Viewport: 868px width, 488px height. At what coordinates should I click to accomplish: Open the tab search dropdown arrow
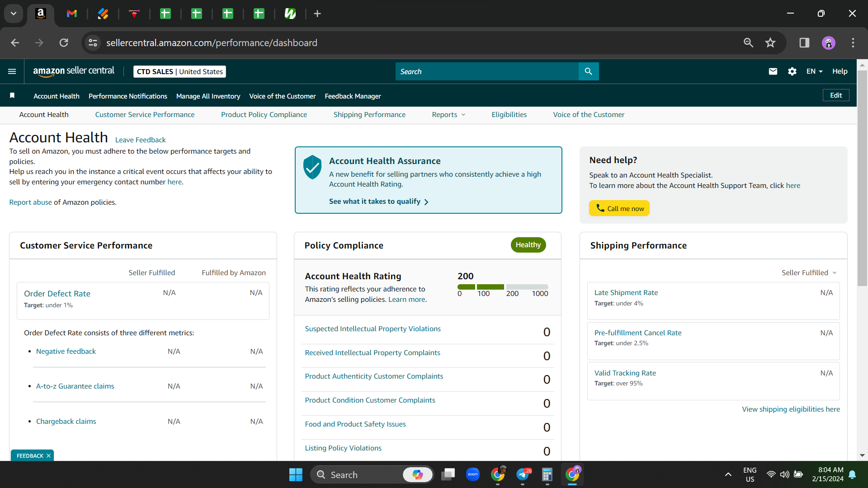click(x=14, y=14)
